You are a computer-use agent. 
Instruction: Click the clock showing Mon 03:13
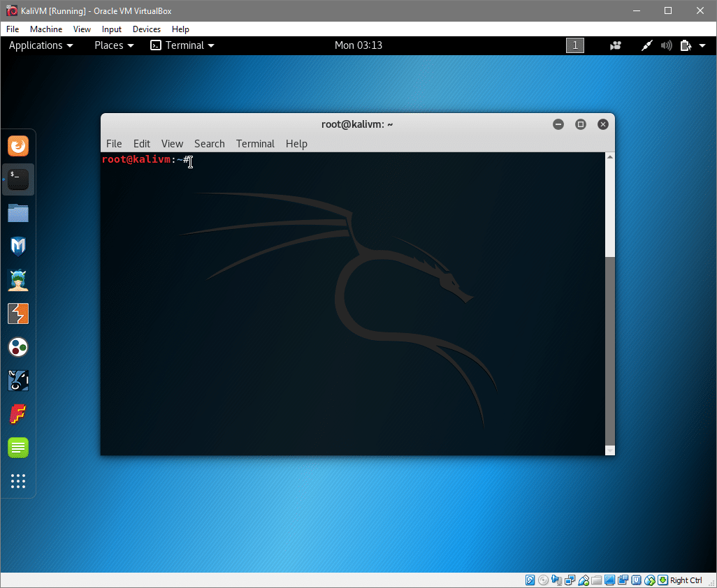[x=358, y=45]
